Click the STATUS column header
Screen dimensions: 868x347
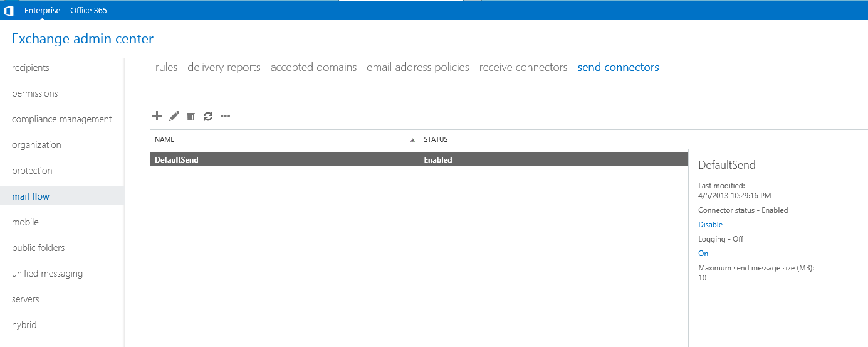pos(436,139)
